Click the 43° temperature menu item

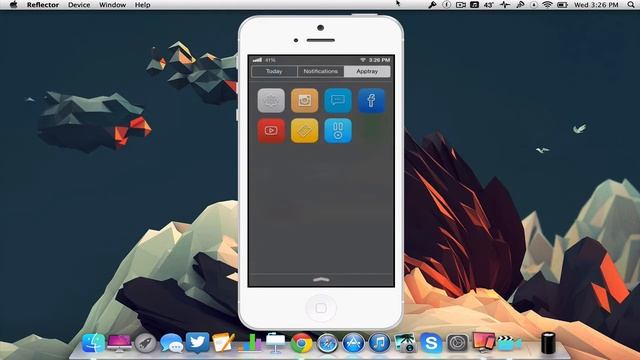tap(489, 5)
